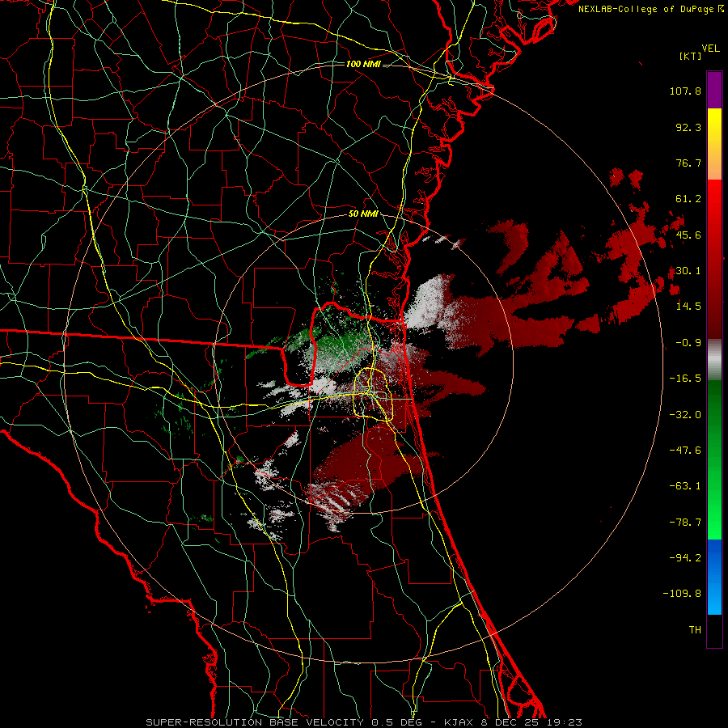Click the VEL legend title

[x=710, y=49]
